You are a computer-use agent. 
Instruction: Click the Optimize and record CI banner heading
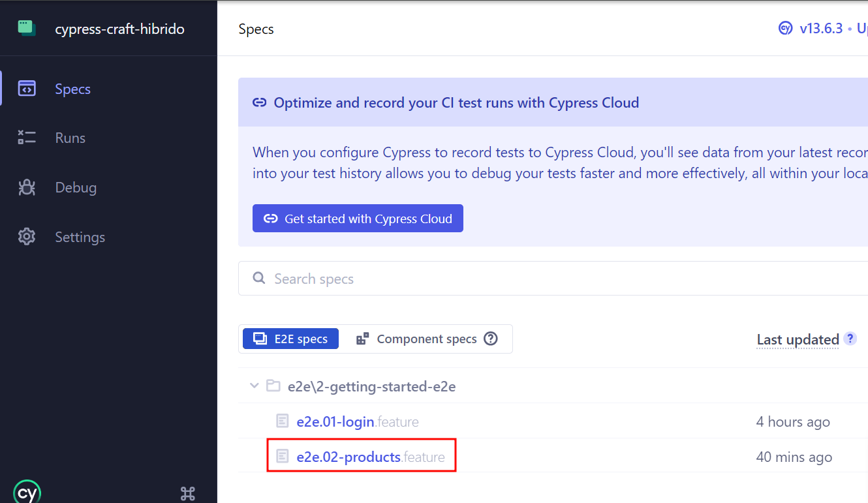coord(456,102)
